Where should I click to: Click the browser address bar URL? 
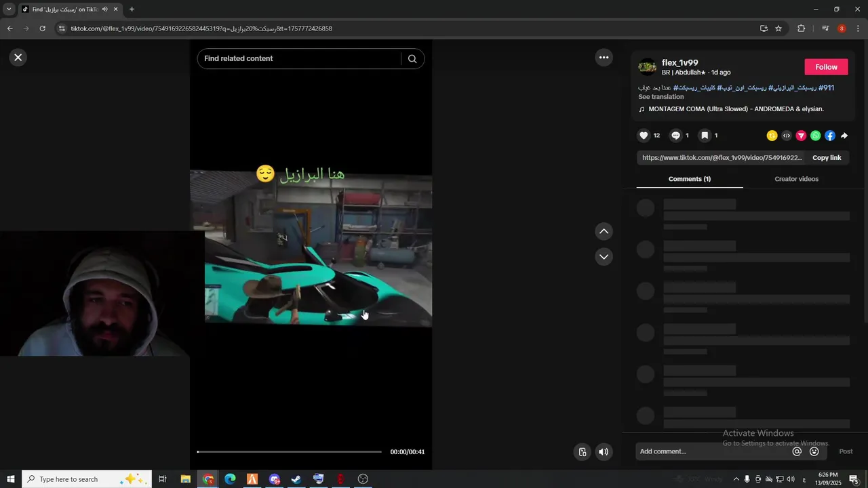(201, 28)
